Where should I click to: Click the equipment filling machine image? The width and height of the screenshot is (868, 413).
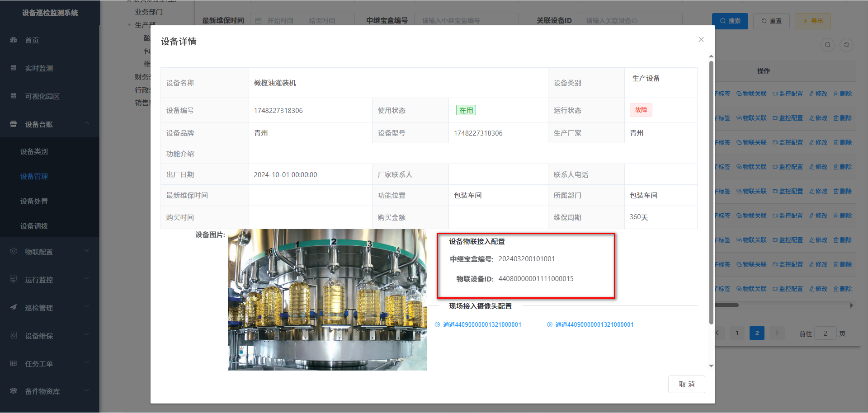[327, 300]
